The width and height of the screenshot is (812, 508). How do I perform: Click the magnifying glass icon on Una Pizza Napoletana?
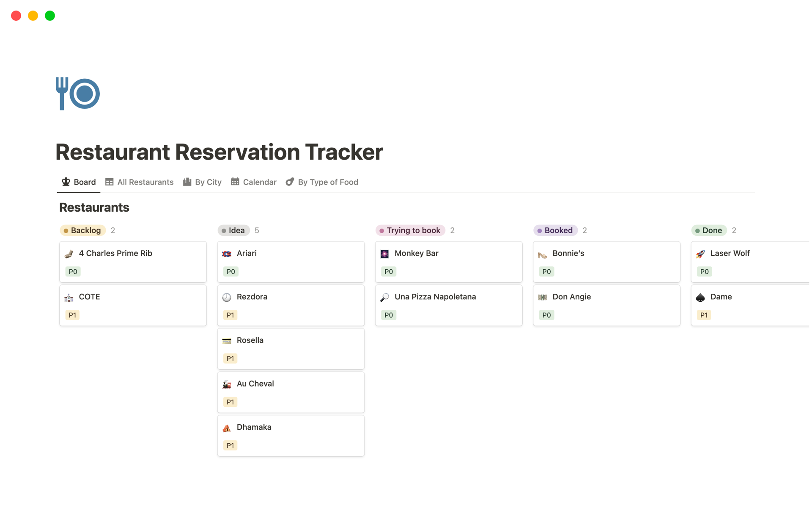click(384, 297)
